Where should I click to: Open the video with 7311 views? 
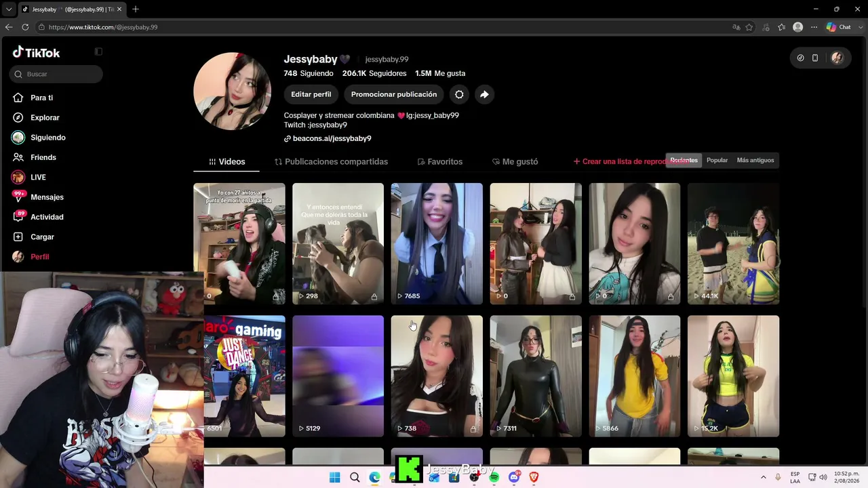coord(536,376)
